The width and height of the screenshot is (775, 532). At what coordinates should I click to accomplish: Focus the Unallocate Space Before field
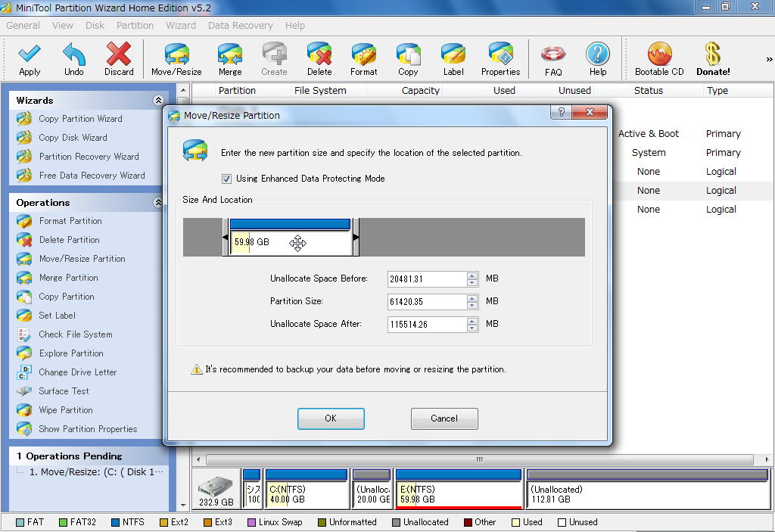pyautogui.click(x=427, y=278)
